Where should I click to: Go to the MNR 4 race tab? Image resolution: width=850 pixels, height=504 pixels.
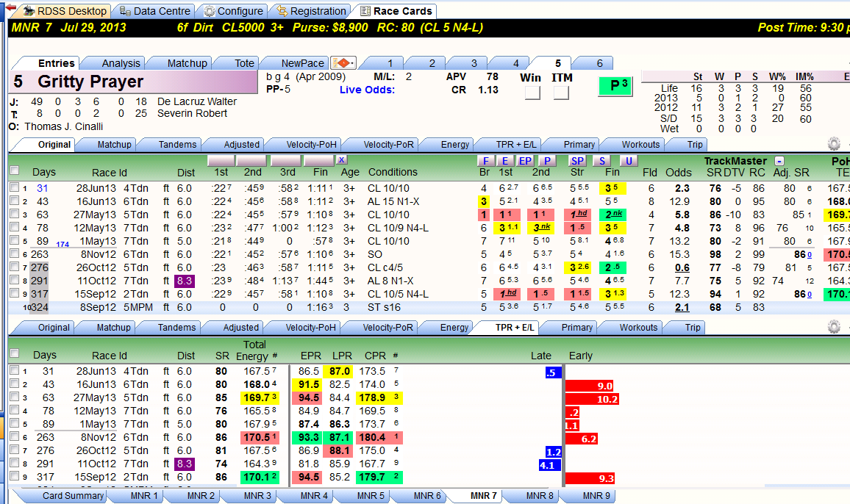314,495
